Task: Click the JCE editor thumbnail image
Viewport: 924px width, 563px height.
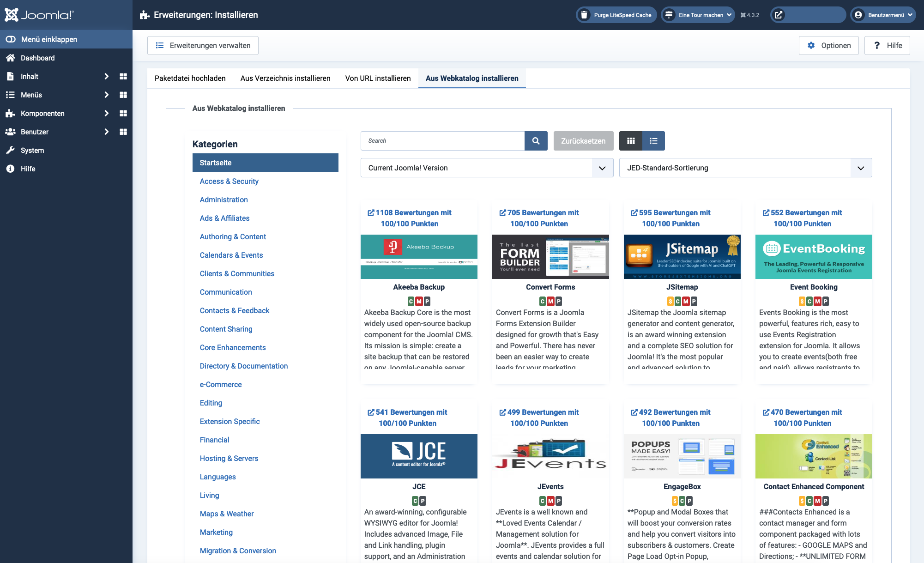Action: pyautogui.click(x=419, y=456)
